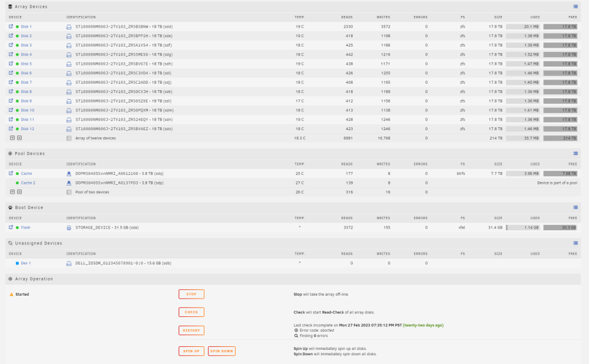This screenshot has width=589, height=364.
Task: Click the drive icon in the ZR50PQXM (sdm) row
Action: point(69,111)
